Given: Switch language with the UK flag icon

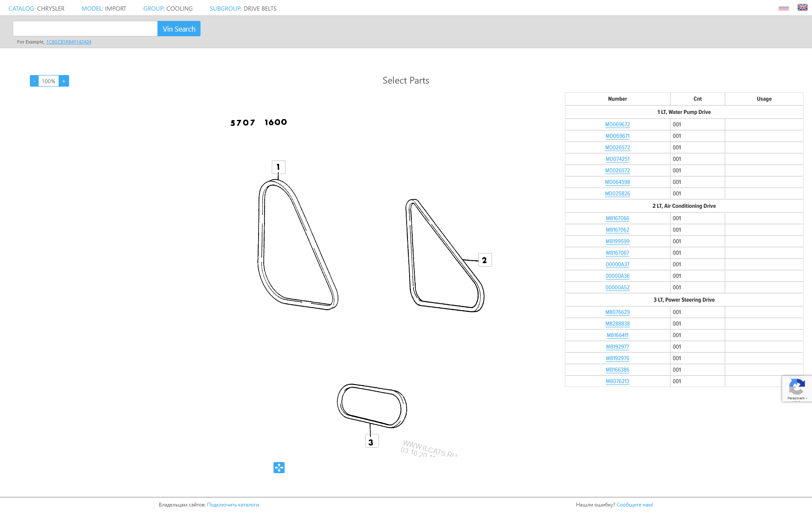Looking at the screenshot, I should click(802, 8).
